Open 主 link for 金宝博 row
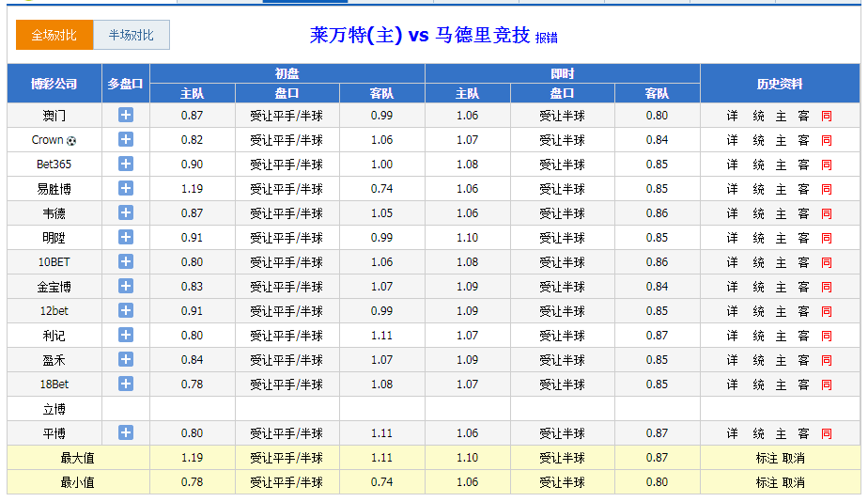 pyautogui.click(x=781, y=287)
